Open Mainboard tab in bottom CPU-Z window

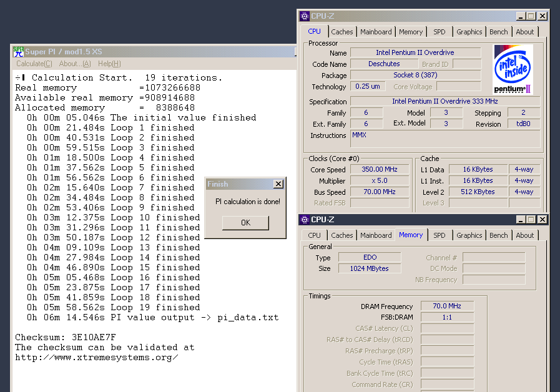pyautogui.click(x=376, y=235)
